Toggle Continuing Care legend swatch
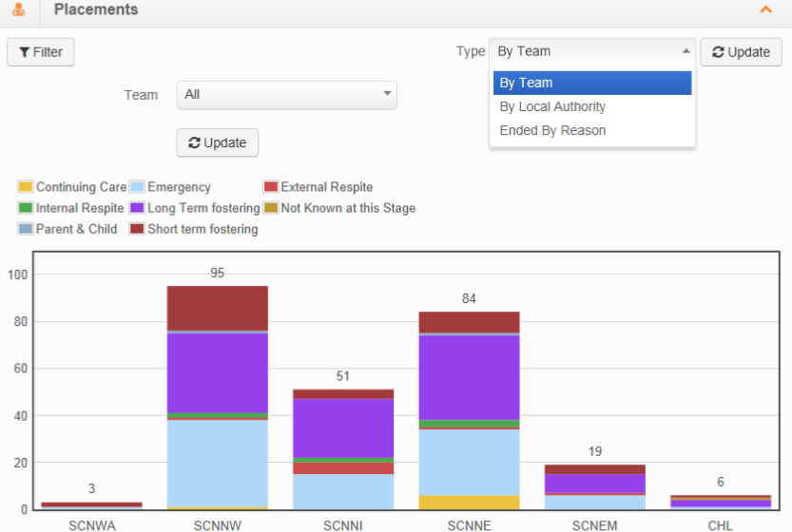Image resolution: width=792 pixels, height=532 pixels. pos(26,186)
